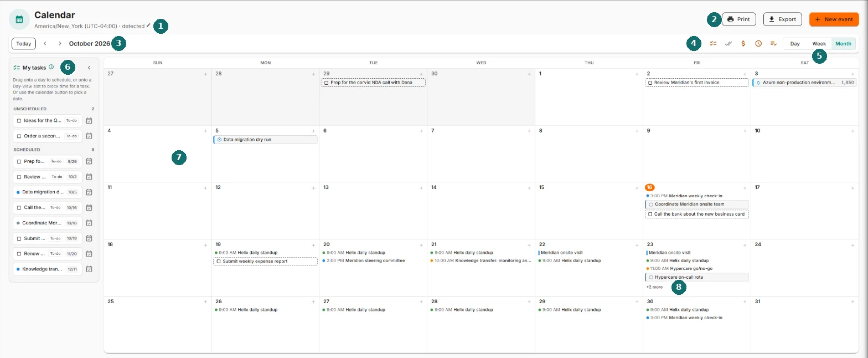Screen dimensions: 868x358
Task: Open date picker for 'Knowledge tran...' task
Action: click(x=89, y=269)
